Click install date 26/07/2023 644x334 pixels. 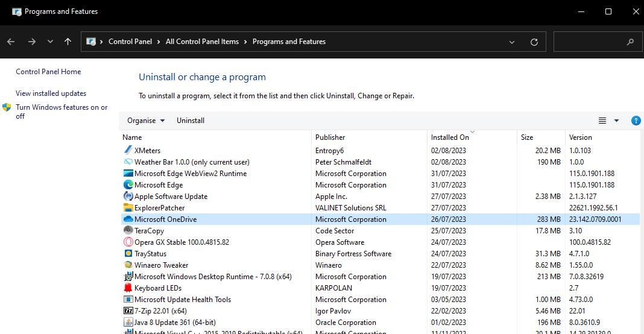point(449,219)
